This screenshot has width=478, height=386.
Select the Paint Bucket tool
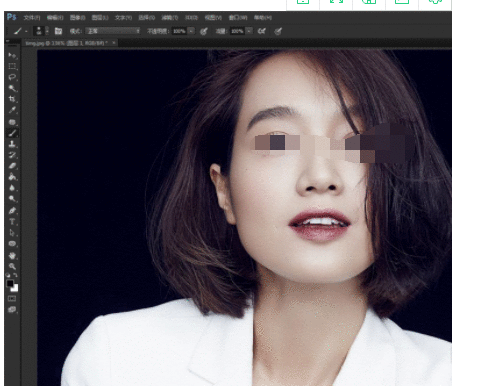click(12, 177)
